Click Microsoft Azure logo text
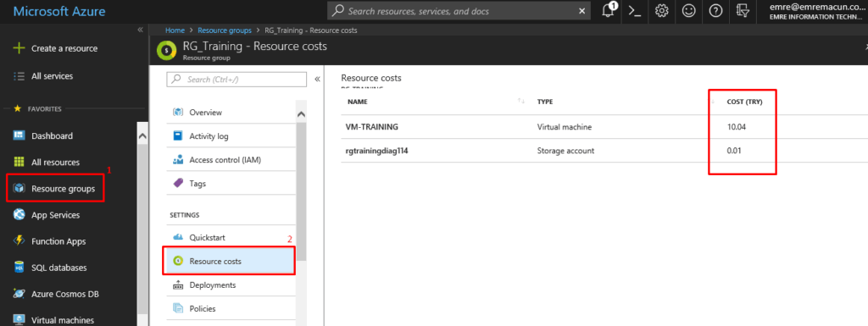868x326 pixels. [59, 11]
